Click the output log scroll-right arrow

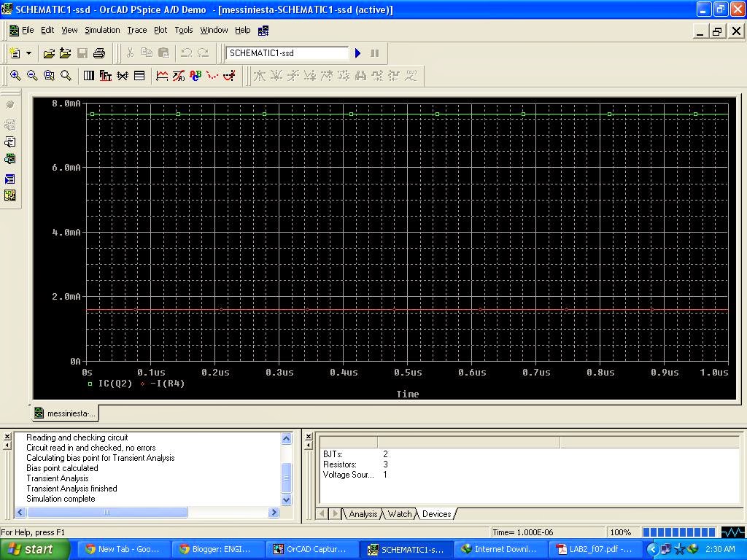(x=274, y=513)
